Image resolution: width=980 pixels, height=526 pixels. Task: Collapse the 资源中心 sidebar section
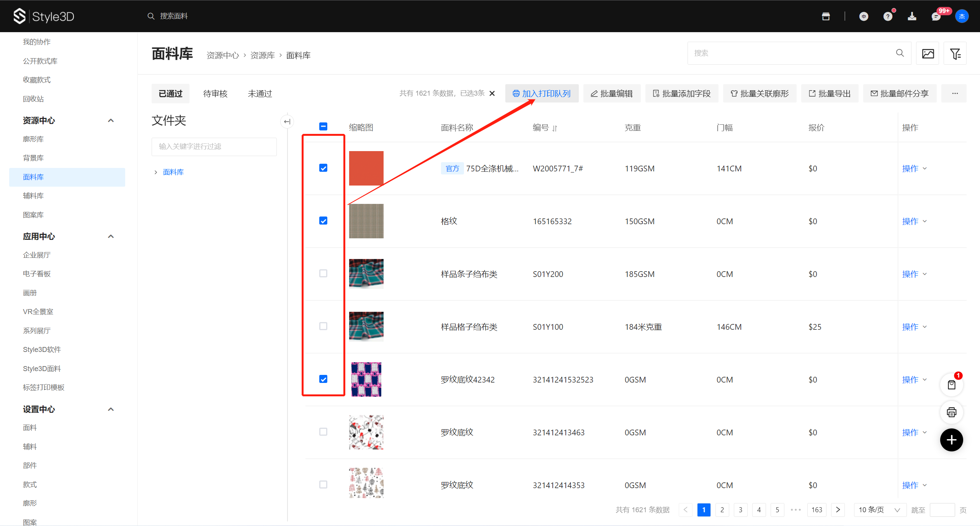click(x=111, y=121)
